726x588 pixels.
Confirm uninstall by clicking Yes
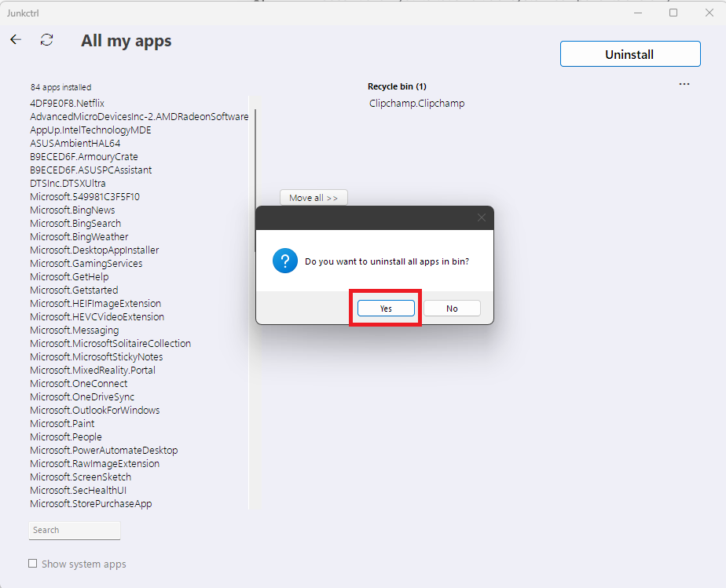pyautogui.click(x=386, y=309)
